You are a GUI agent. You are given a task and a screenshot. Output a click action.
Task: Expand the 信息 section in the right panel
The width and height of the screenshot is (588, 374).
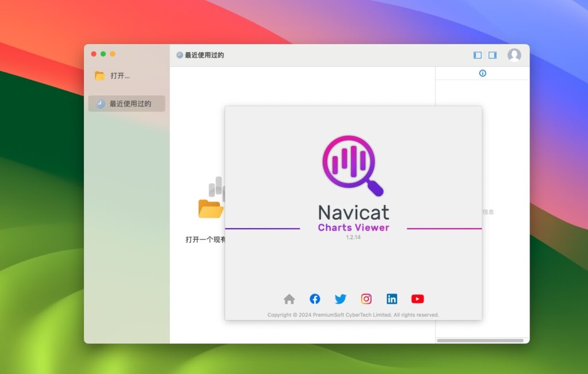pos(488,211)
